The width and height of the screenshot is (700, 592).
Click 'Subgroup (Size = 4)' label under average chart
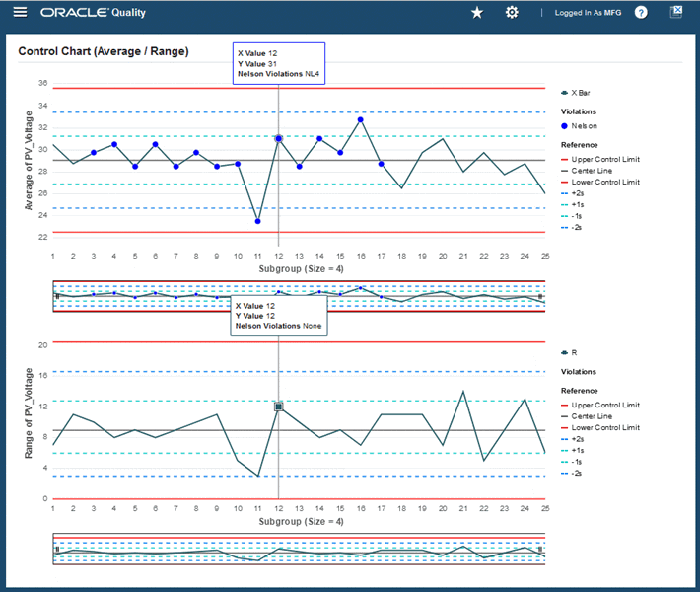301,269
